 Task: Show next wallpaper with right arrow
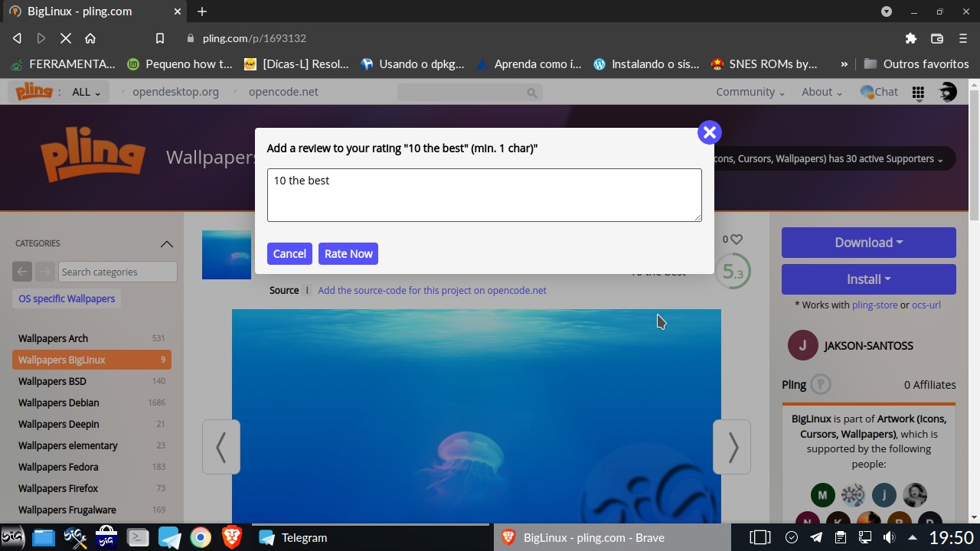click(732, 447)
